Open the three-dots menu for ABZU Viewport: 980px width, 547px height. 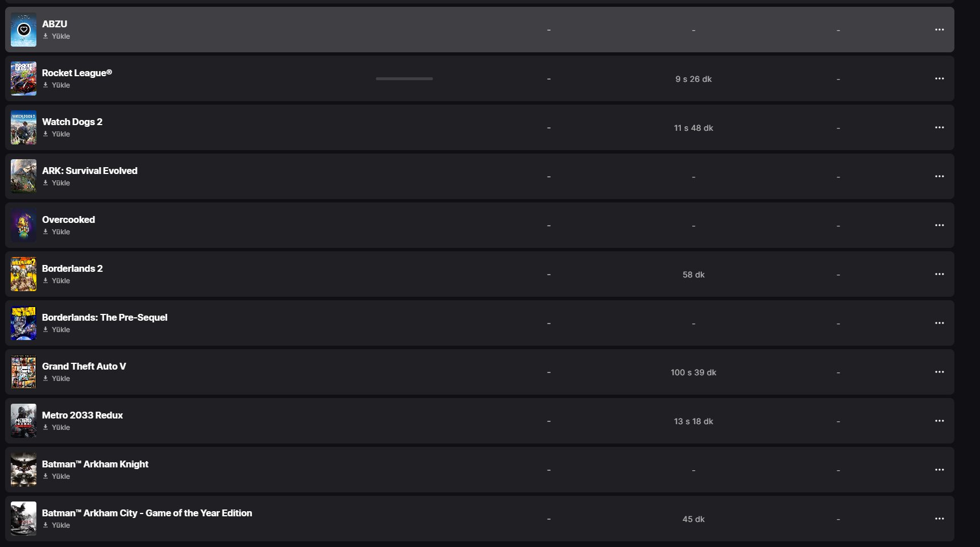point(939,30)
